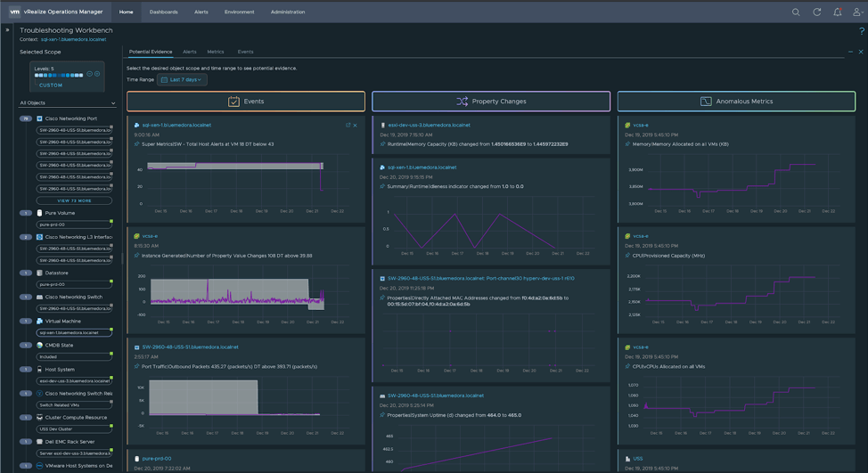Pin the Directly Attached MAC Addresses change

pos(382,298)
